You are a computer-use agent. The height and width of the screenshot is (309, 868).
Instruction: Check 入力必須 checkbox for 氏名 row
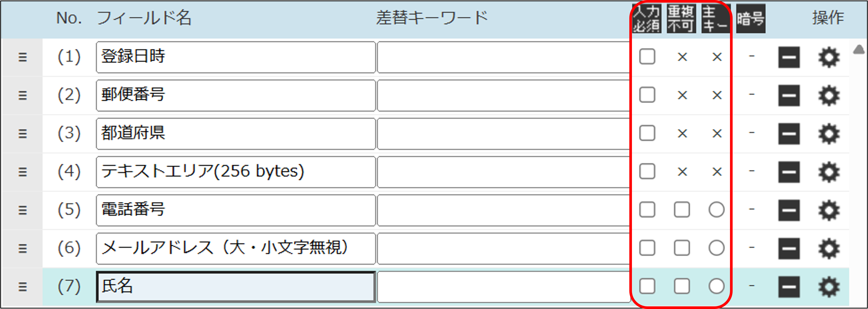pyautogui.click(x=647, y=286)
